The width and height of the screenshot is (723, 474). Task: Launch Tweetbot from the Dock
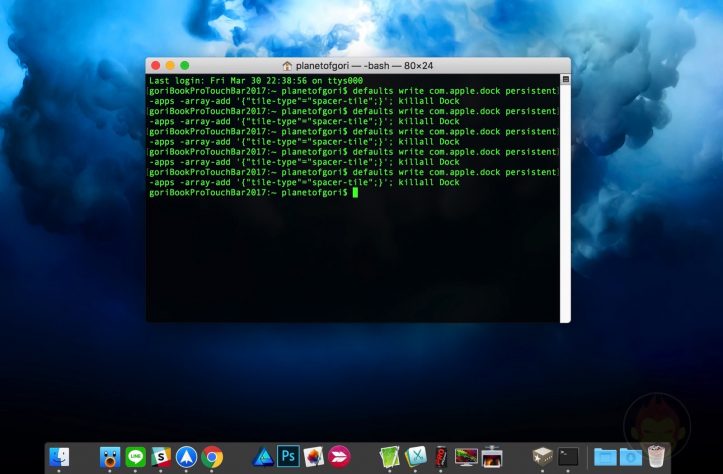click(110, 457)
